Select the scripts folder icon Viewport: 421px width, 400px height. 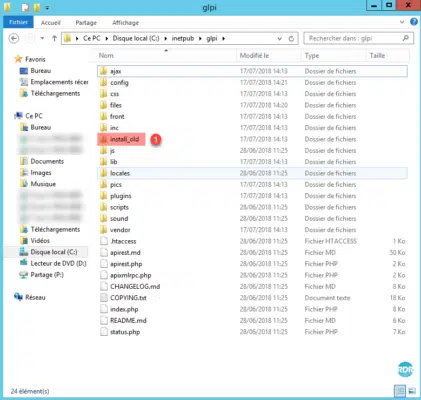pos(104,207)
